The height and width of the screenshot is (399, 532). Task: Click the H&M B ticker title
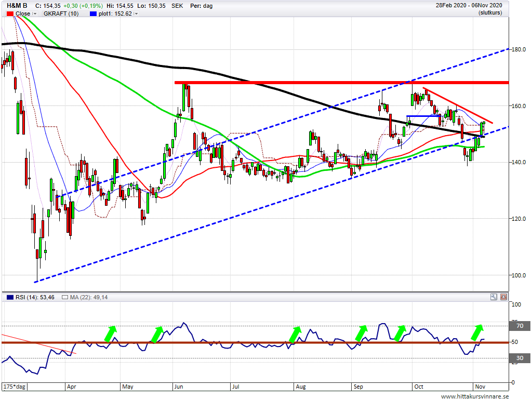tap(17, 6)
